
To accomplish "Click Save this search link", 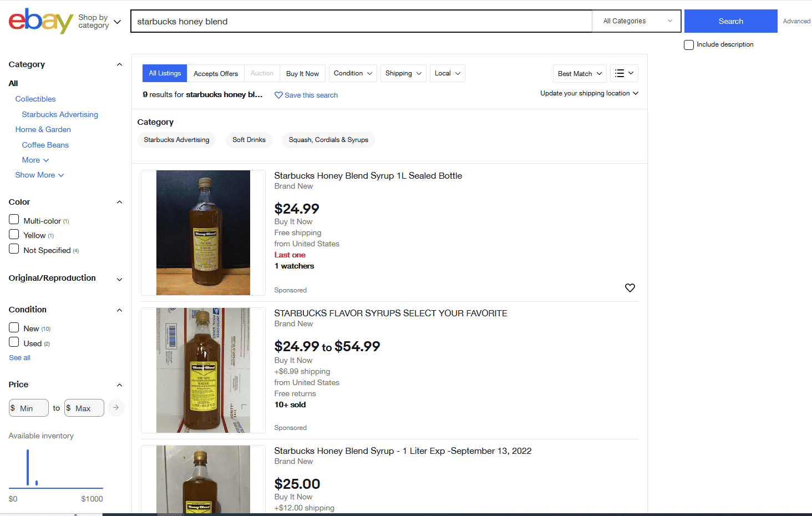I will [311, 95].
